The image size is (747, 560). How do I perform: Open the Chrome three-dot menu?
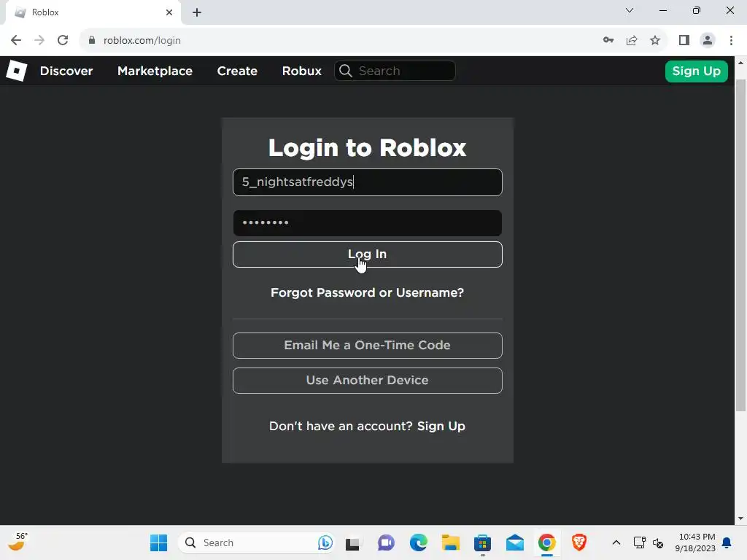(x=731, y=41)
